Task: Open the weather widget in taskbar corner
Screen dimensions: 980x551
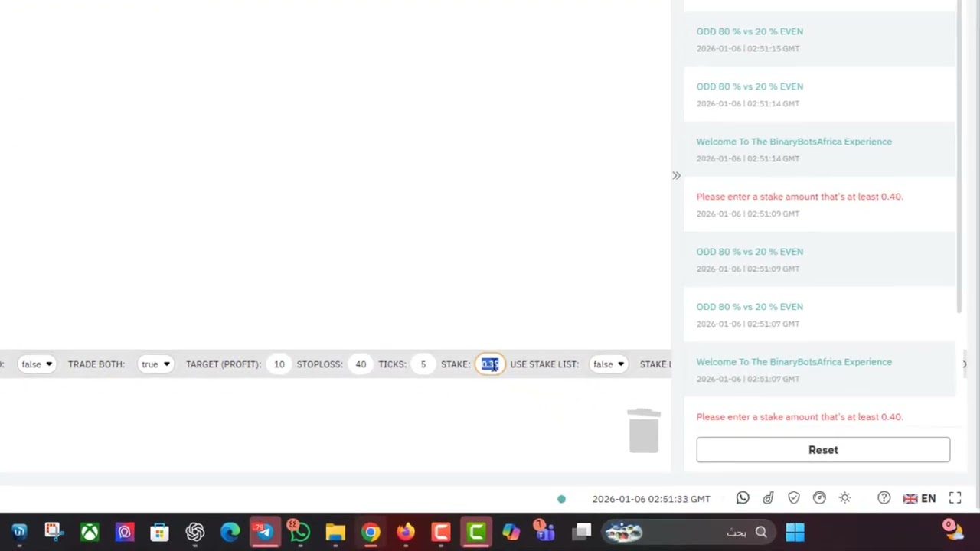Action: (953, 530)
